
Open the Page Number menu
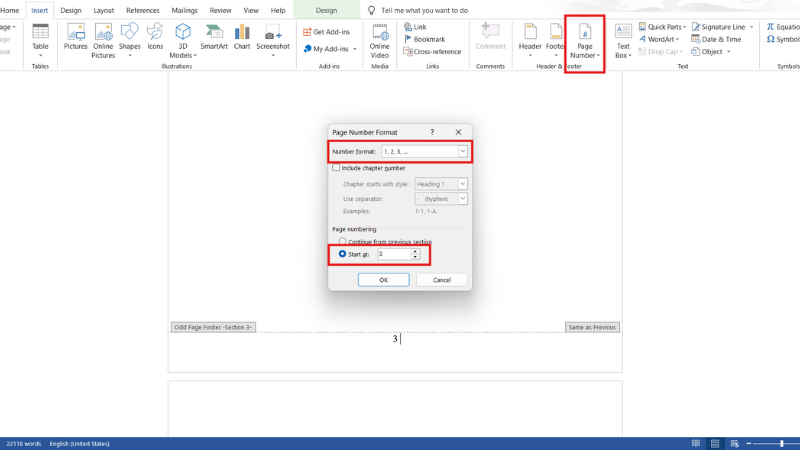coord(585,40)
